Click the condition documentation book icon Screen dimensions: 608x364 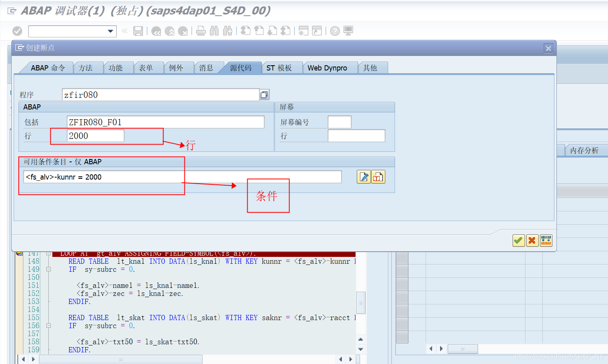point(378,177)
